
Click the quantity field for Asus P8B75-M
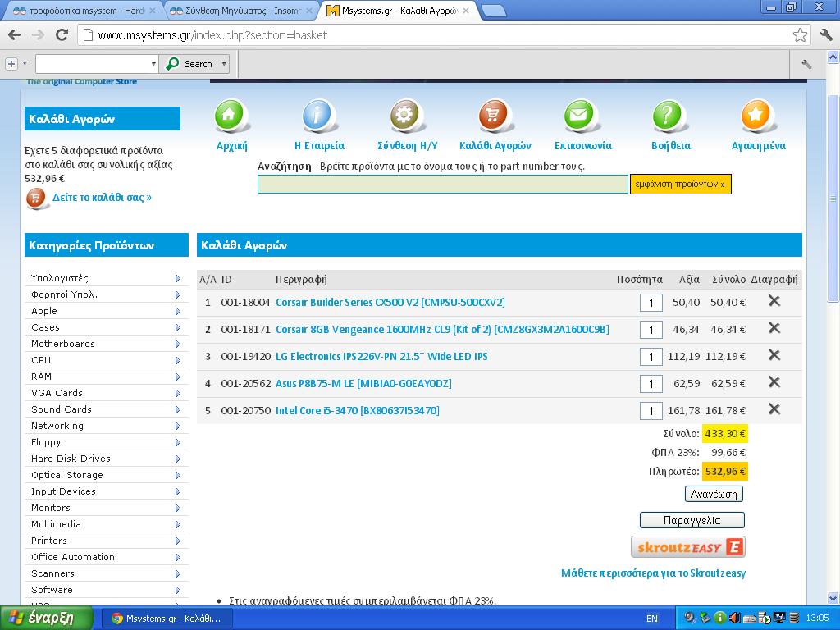[651, 384]
